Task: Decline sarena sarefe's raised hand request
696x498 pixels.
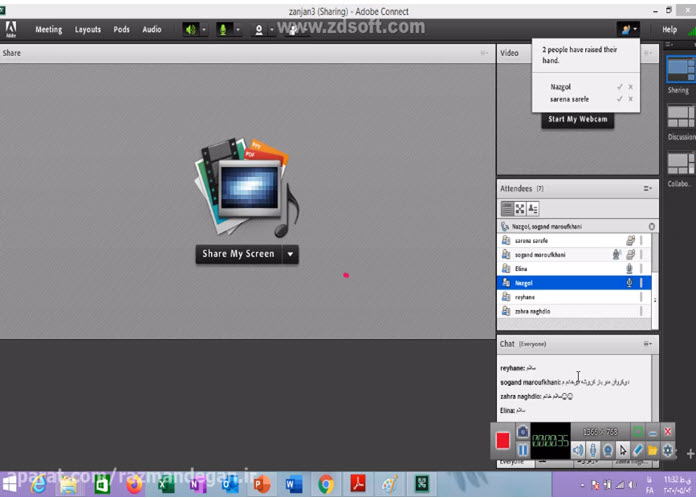Action: point(630,99)
